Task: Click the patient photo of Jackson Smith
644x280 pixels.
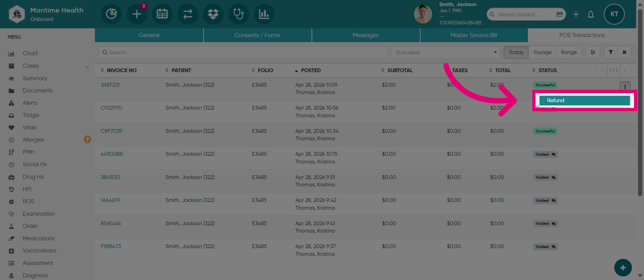Action: tap(423, 14)
